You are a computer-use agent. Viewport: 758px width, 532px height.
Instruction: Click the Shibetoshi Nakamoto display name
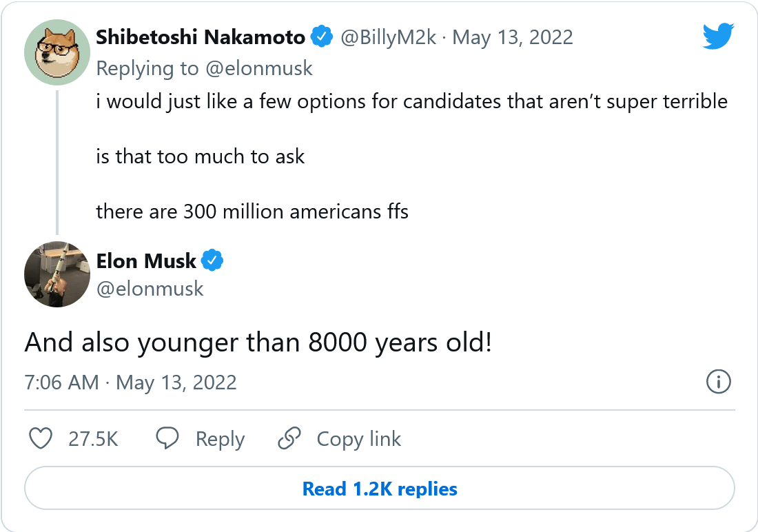pos(201,37)
